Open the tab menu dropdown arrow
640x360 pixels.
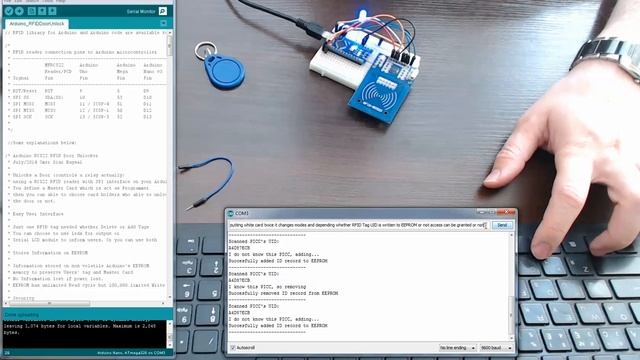pos(163,23)
